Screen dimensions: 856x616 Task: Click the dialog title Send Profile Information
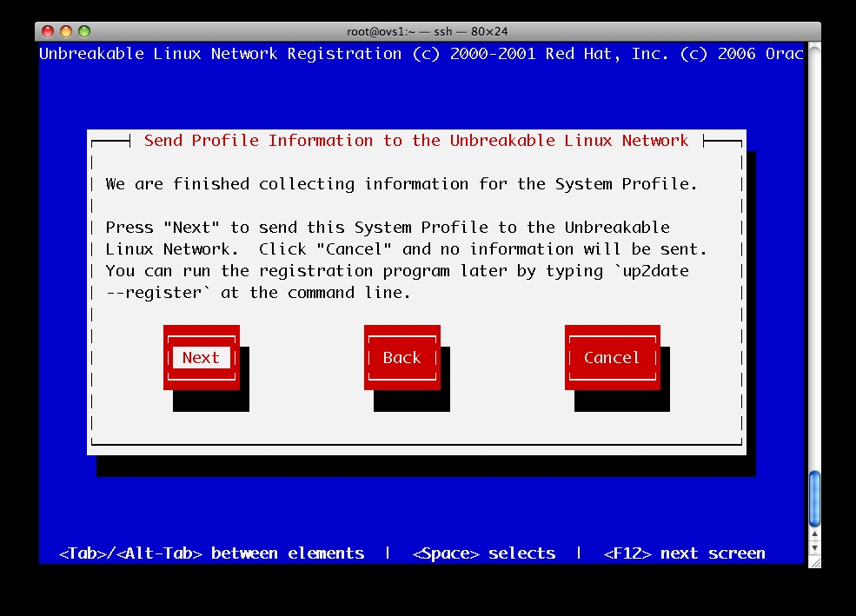pos(416,141)
